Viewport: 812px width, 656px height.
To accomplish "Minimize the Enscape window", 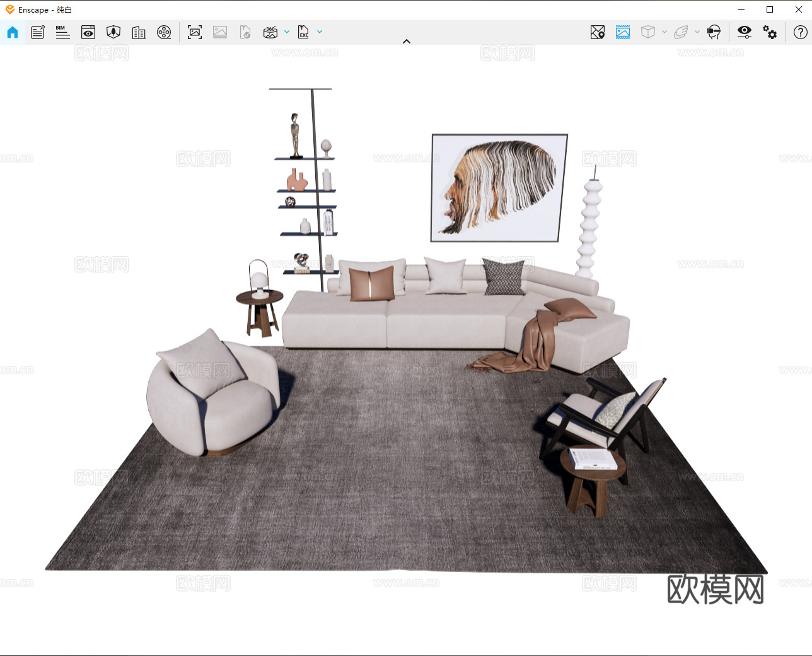I will click(x=741, y=9).
